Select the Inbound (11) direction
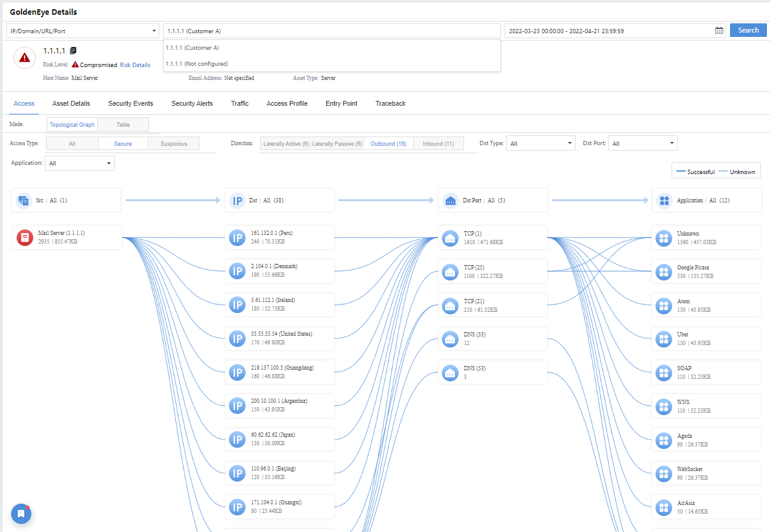The width and height of the screenshot is (770, 532). click(x=438, y=144)
